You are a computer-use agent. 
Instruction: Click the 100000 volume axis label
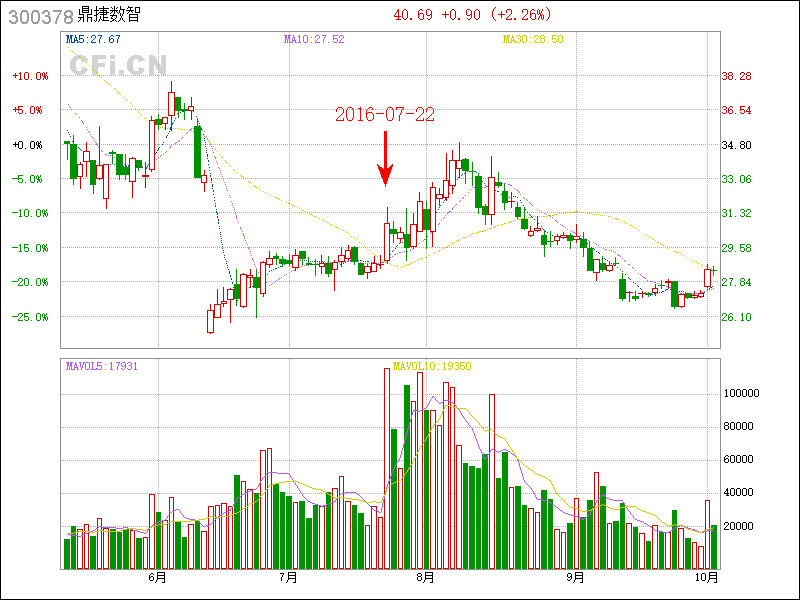(742, 394)
